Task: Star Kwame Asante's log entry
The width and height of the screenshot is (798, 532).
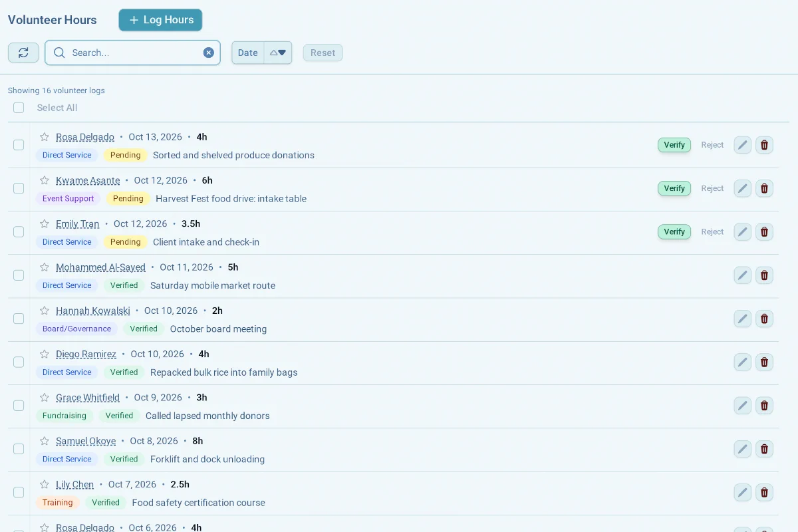Action: (x=45, y=180)
